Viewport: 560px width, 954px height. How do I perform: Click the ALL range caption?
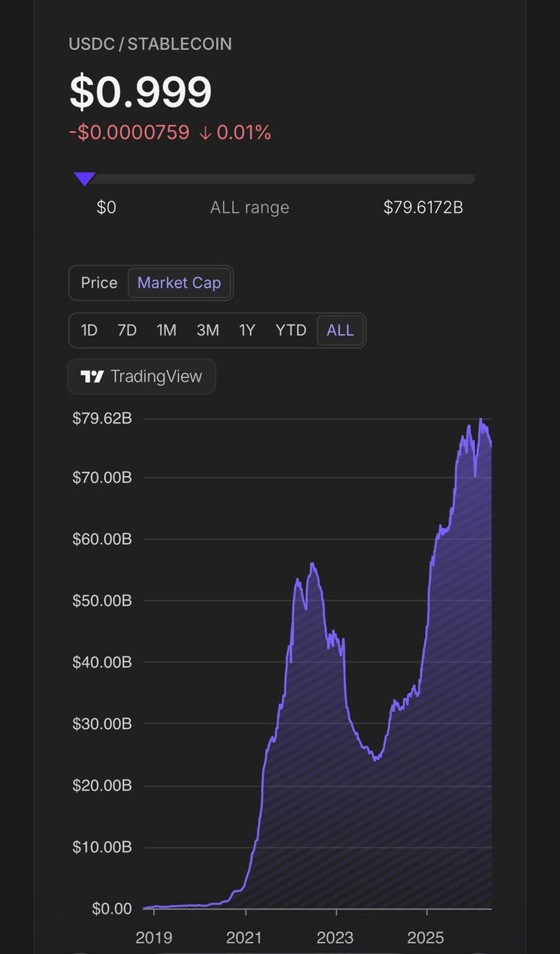pyautogui.click(x=249, y=207)
